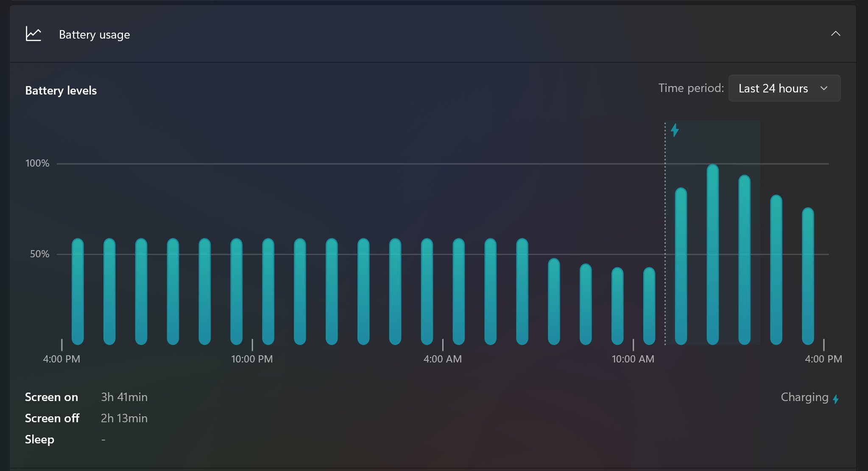Click the Charging legend label
The width and height of the screenshot is (868, 471).
point(804,397)
